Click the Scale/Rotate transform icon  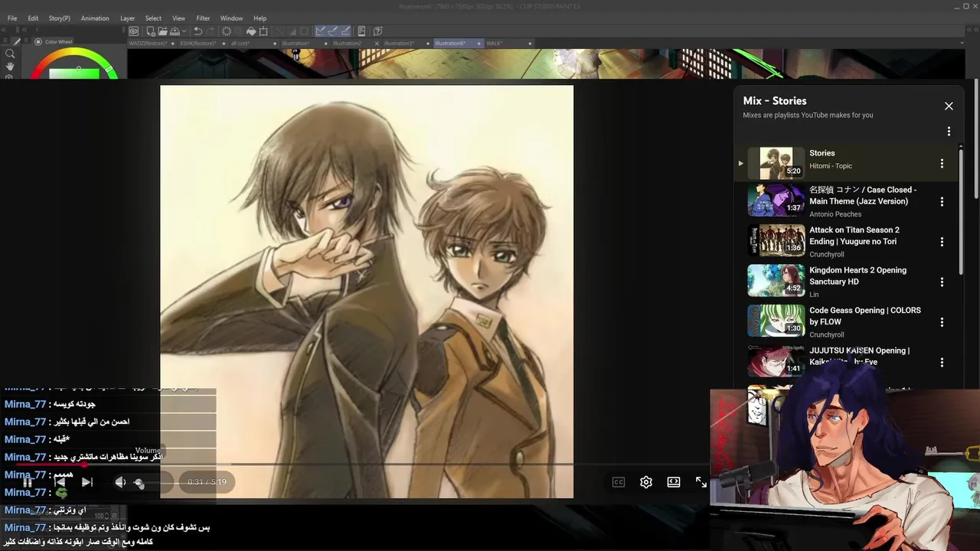[263, 31]
